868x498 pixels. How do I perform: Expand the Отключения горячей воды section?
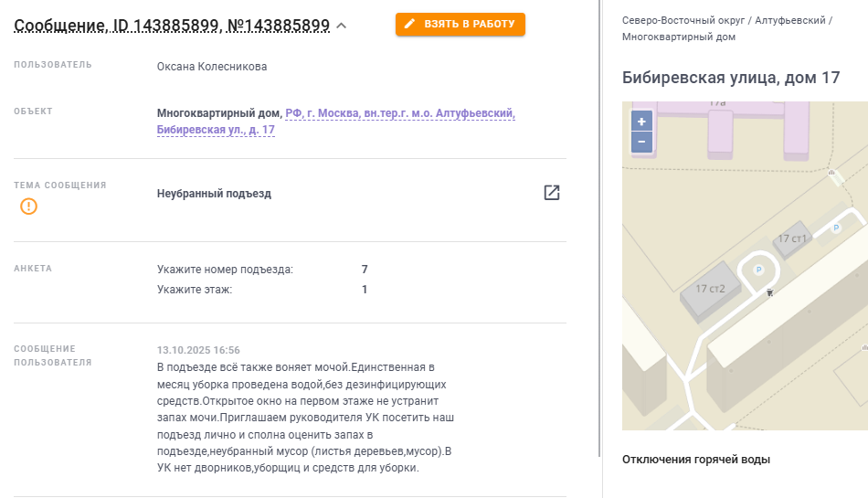tap(695, 459)
